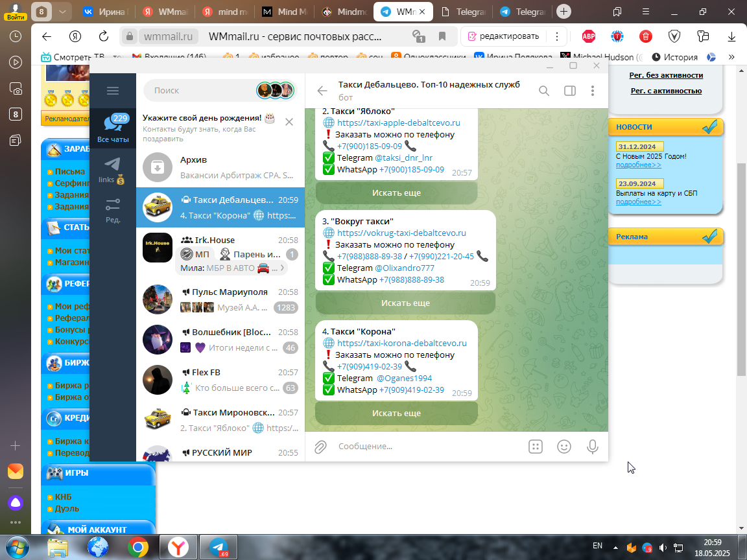Click 'Искать еще' under Такси Яблоко

coord(396,193)
